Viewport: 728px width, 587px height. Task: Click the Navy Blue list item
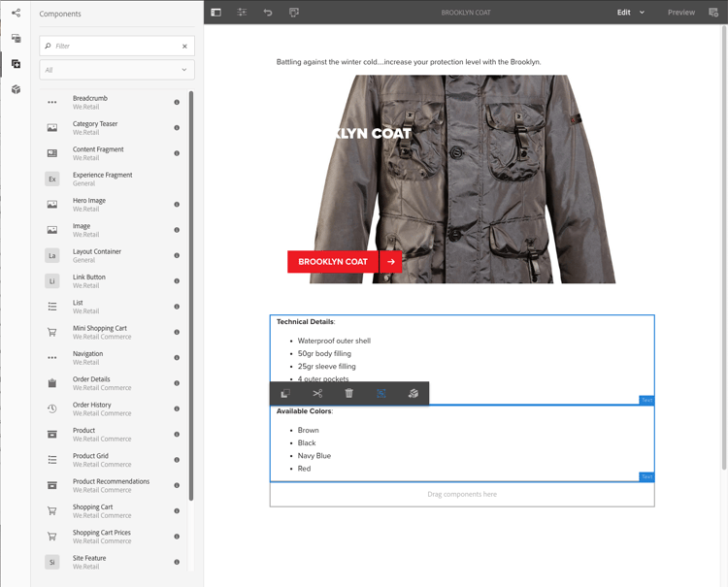pyautogui.click(x=314, y=456)
